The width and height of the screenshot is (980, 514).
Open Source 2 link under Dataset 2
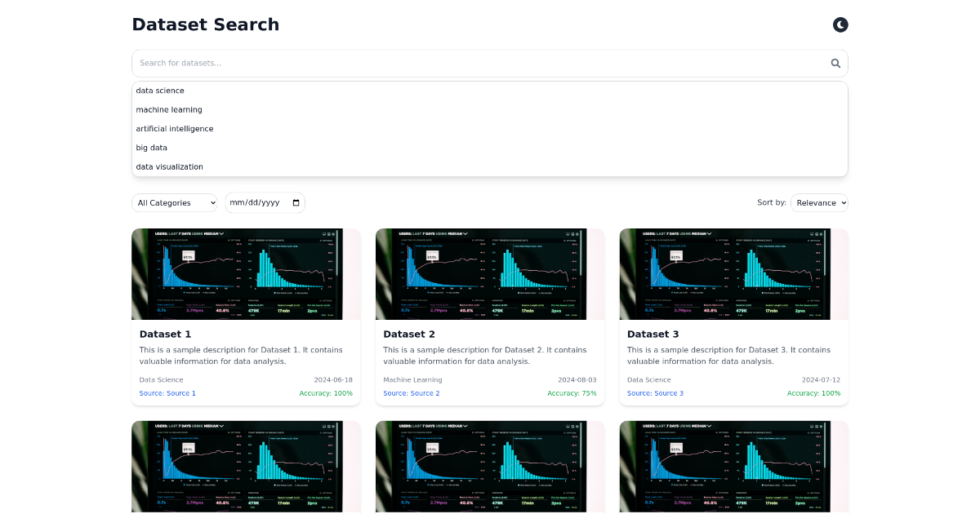[x=411, y=393]
